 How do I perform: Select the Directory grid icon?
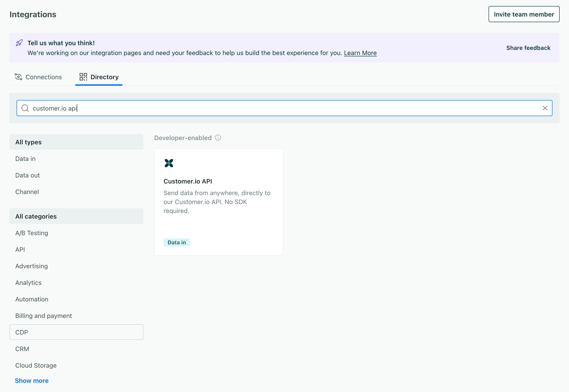tap(83, 77)
